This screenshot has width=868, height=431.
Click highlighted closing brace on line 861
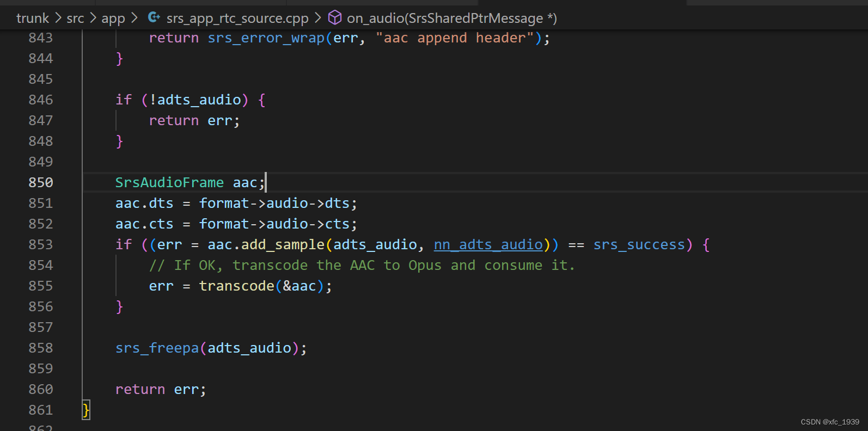86,410
